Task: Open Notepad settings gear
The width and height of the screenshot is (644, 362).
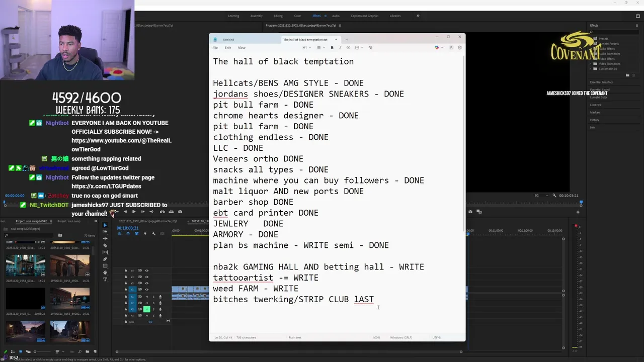Action: click(459, 47)
